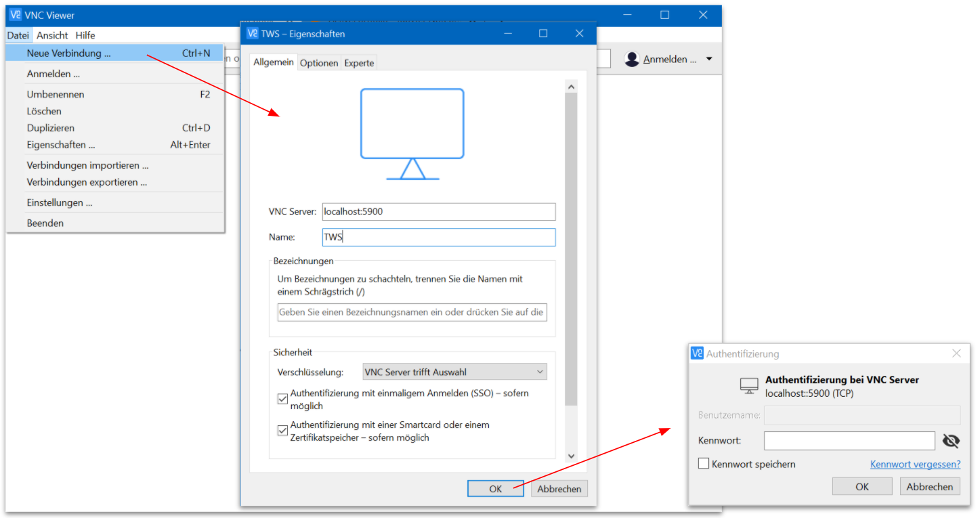Select Umbenennen menu entry
This screenshot has height=518, width=980.
coord(114,94)
